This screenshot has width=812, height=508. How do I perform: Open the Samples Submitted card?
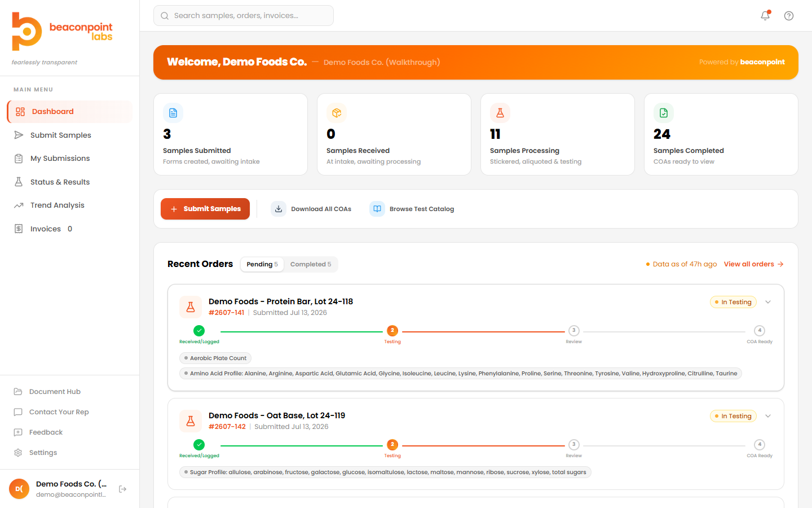coord(231,134)
